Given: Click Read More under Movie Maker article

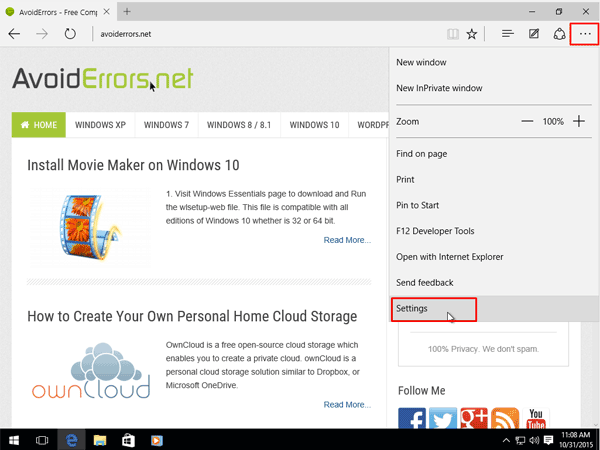Looking at the screenshot, I should [346, 240].
